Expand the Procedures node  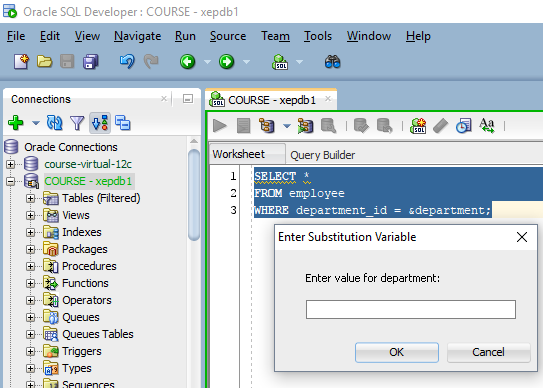30,266
